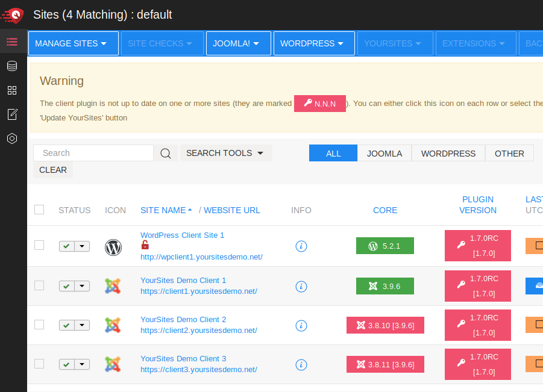Click plugin version badge for YourSites Demo Client 1
The image size is (543, 392).
point(478,286)
